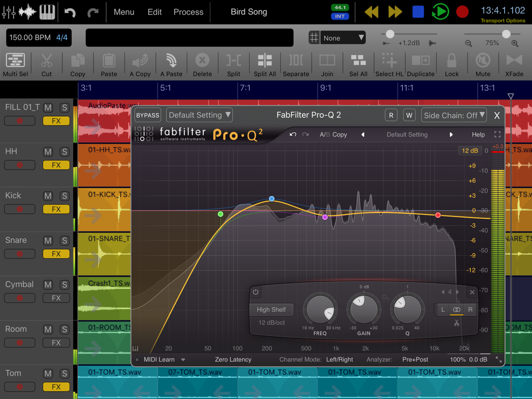Start loop playback with green play button
532x399 pixels.
click(440, 12)
